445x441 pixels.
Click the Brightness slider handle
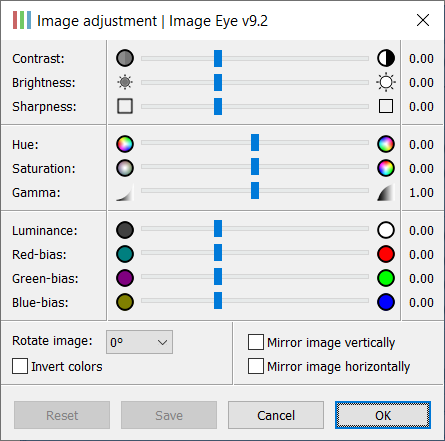click(218, 82)
